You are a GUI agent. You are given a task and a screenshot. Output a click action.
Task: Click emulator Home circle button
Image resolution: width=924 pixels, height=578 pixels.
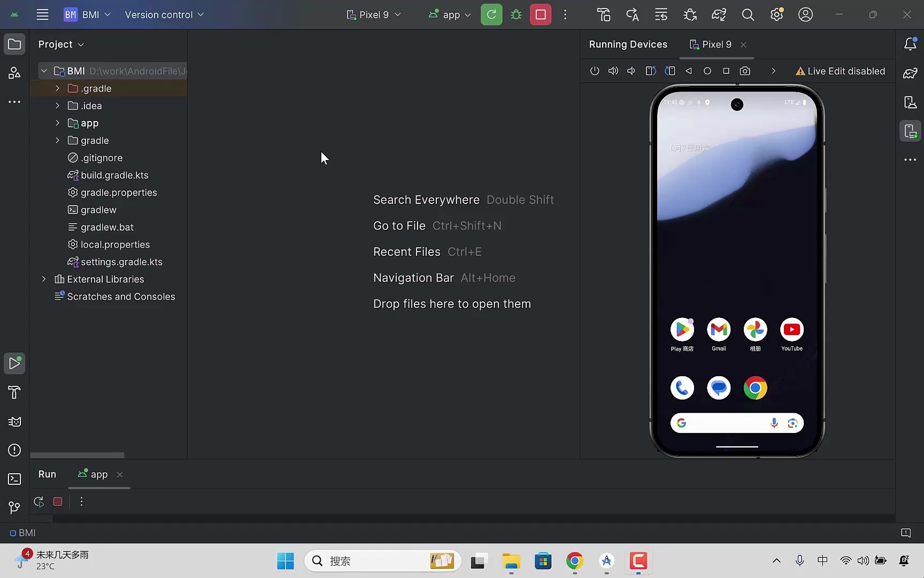tap(707, 71)
